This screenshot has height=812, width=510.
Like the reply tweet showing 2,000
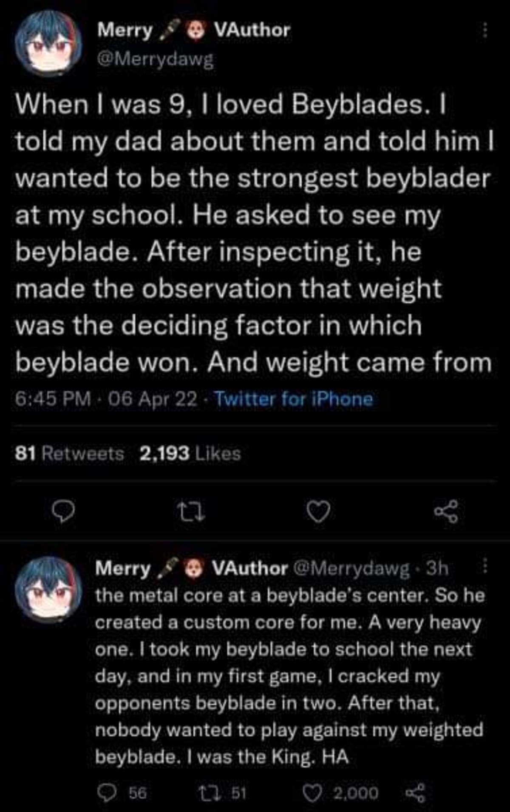coord(312,793)
